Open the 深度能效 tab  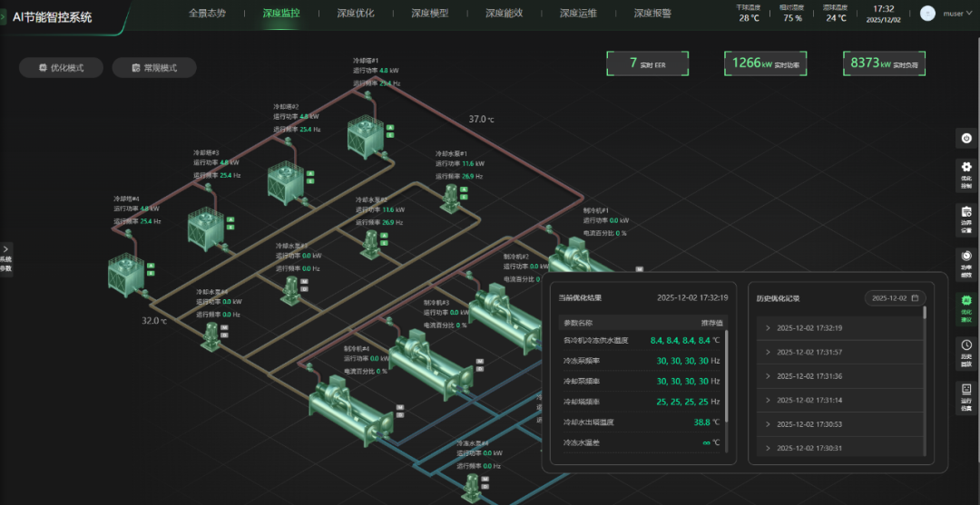(x=504, y=14)
